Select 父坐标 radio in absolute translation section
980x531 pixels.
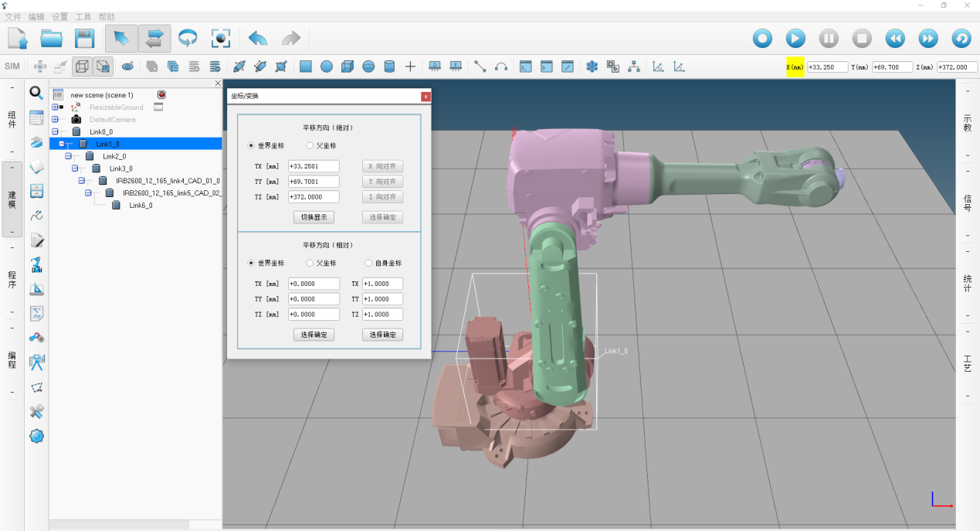coord(310,145)
